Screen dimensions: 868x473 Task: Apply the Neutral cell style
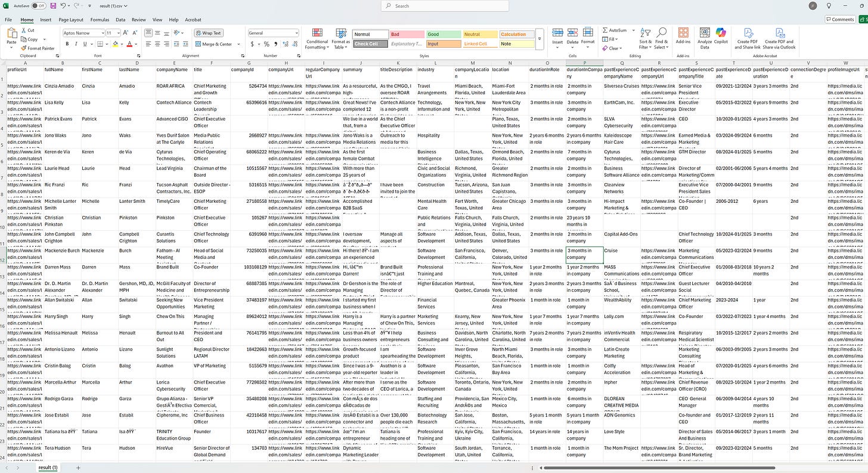pos(480,35)
